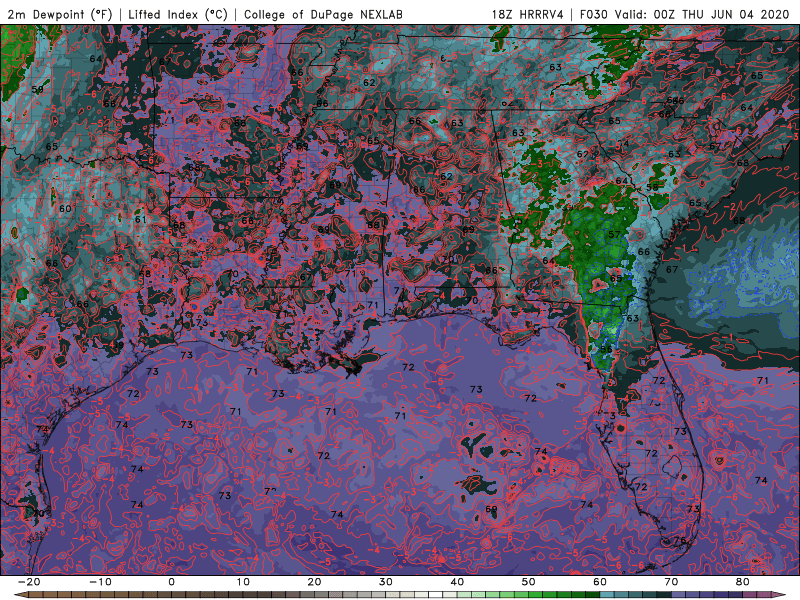Screen dimensions: 800x600
Task: Click the '60' label on the color scale
Action: click(600, 582)
